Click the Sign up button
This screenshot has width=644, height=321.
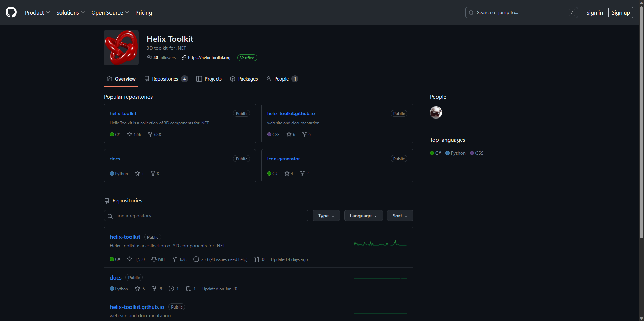(621, 12)
